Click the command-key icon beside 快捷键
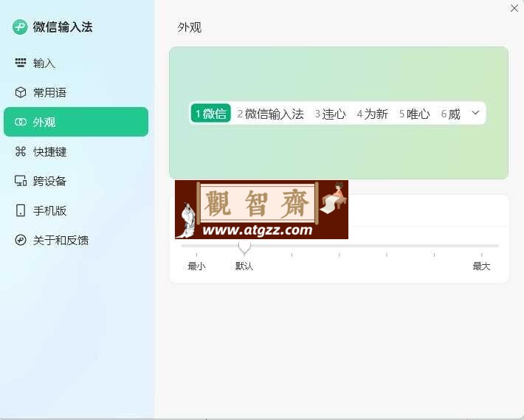This screenshot has height=420, width=524. click(x=21, y=151)
